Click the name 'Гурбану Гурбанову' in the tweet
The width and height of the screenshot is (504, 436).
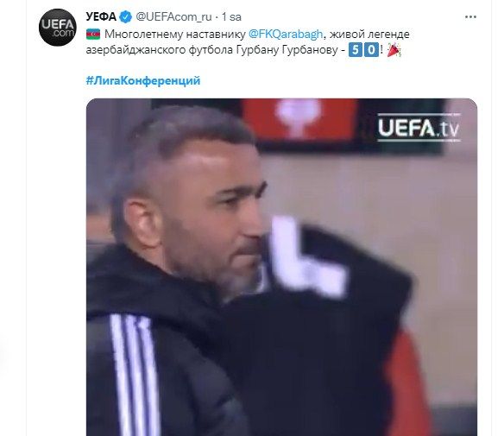(287, 50)
